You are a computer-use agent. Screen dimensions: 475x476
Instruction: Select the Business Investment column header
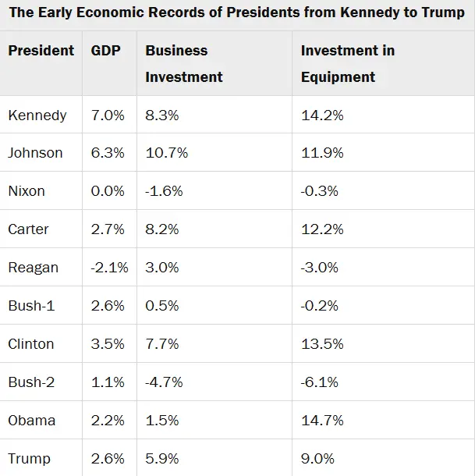184,63
